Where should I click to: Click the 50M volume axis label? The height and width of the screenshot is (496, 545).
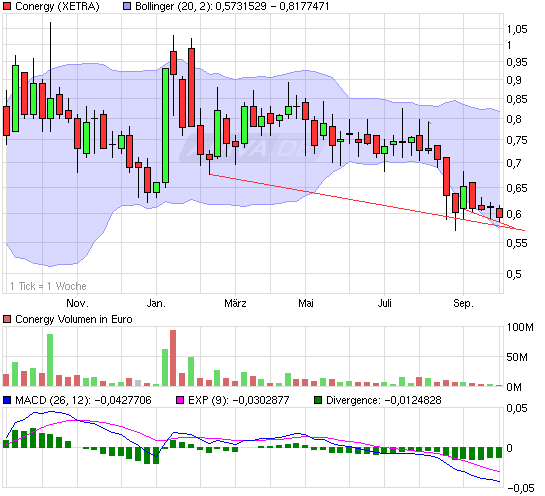pos(517,357)
